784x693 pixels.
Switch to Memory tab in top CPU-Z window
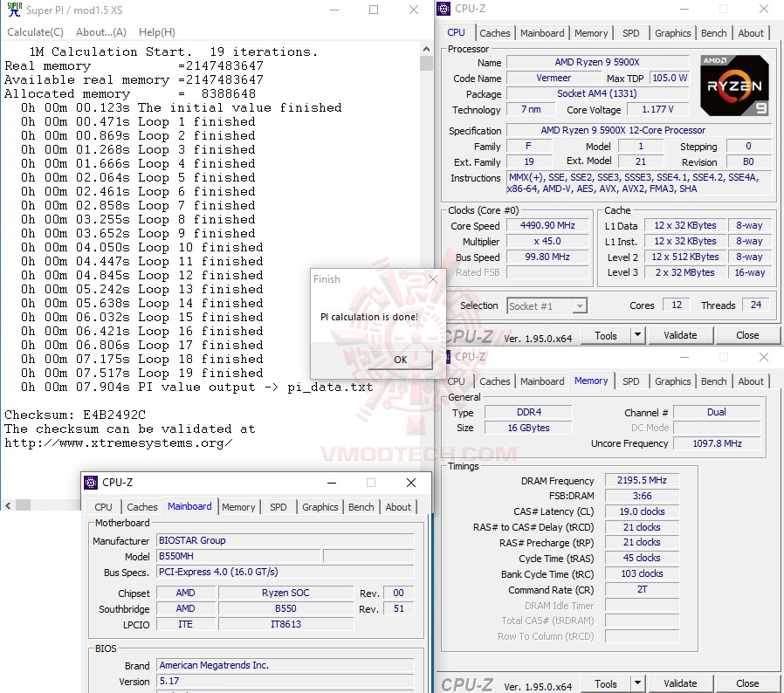(x=591, y=33)
